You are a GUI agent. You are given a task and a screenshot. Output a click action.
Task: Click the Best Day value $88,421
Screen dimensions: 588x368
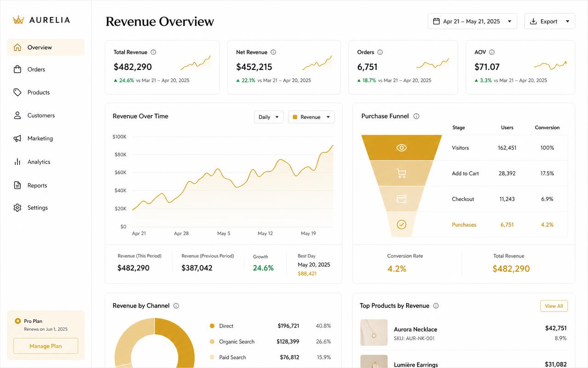pos(307,274)
